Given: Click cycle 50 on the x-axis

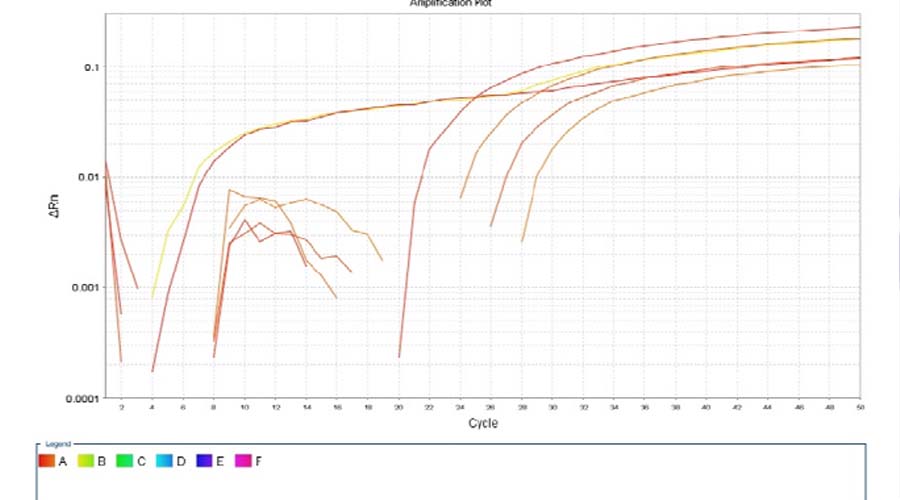Looking at the screenshot, I should tap(860, 408).
